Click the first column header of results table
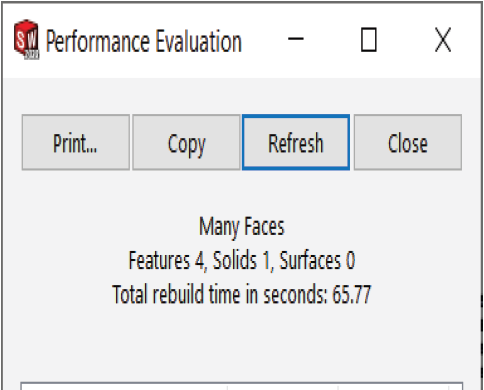 124,386
